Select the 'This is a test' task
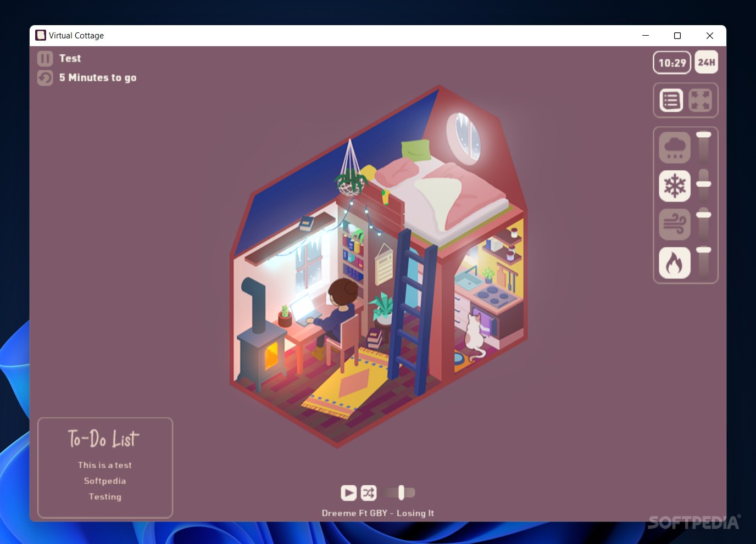 [105, 465]
